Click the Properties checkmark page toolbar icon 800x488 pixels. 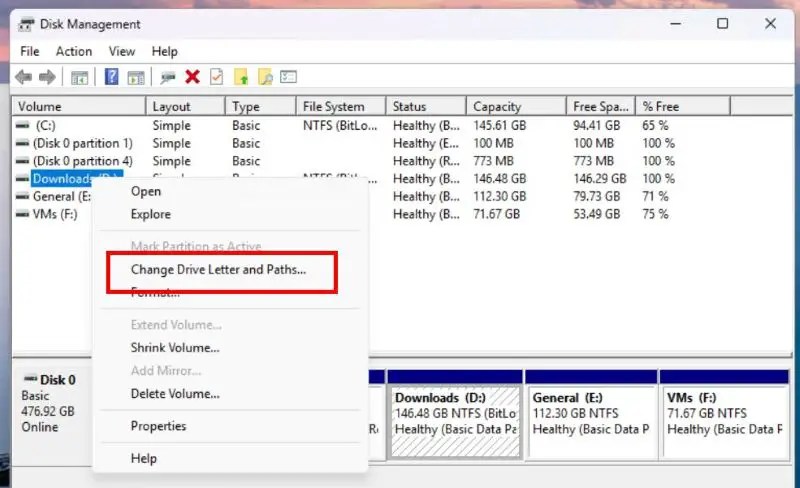216,77
